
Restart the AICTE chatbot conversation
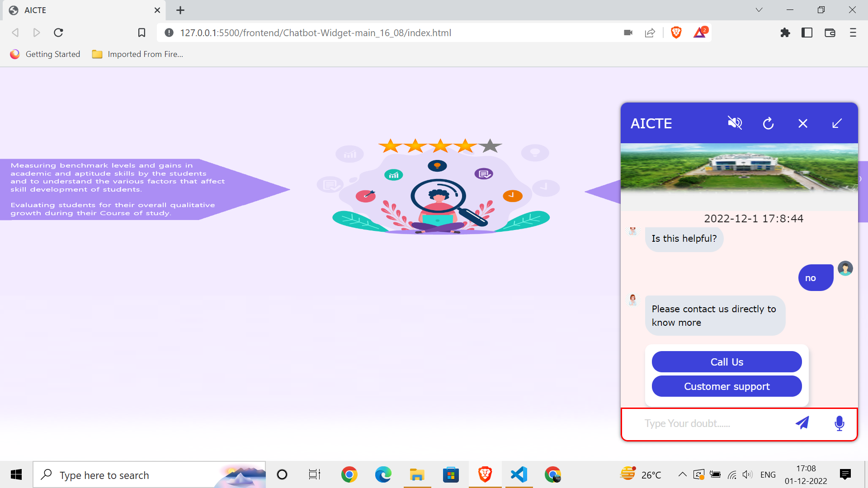pyautogui.click(x=769, y=123)
